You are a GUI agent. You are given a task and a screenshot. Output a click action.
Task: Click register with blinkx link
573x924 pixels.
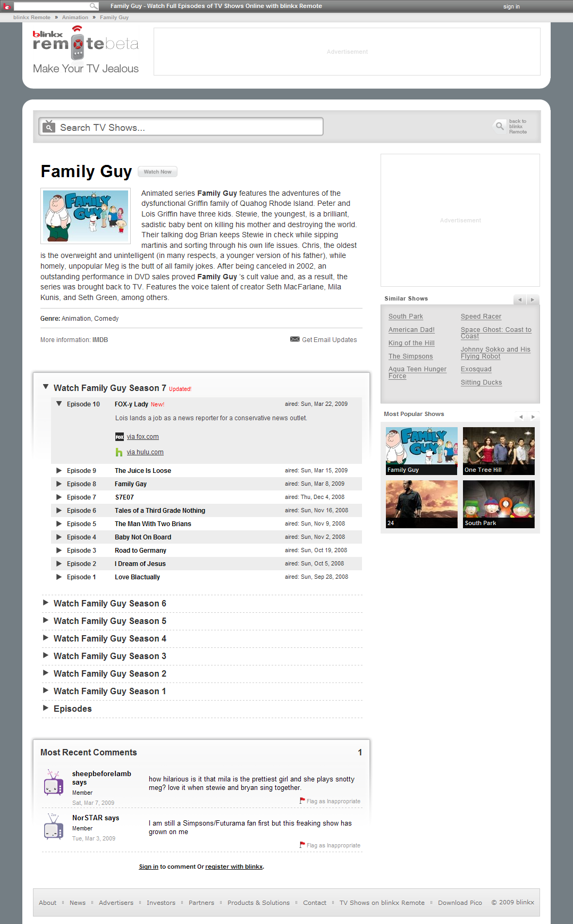[234, 867]
